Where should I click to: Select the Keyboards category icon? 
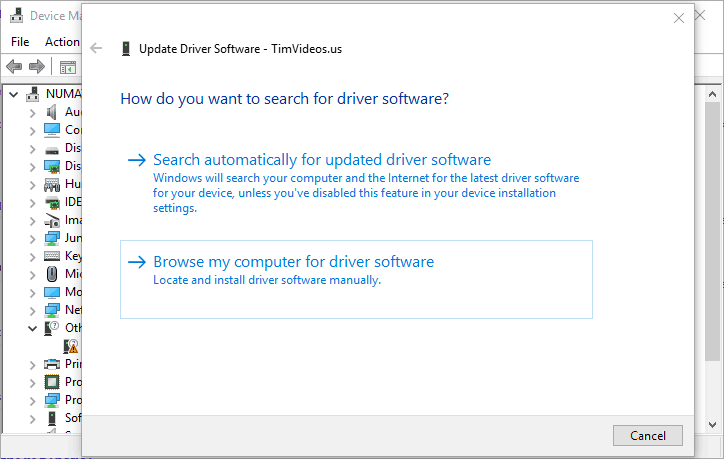point(52,256)
